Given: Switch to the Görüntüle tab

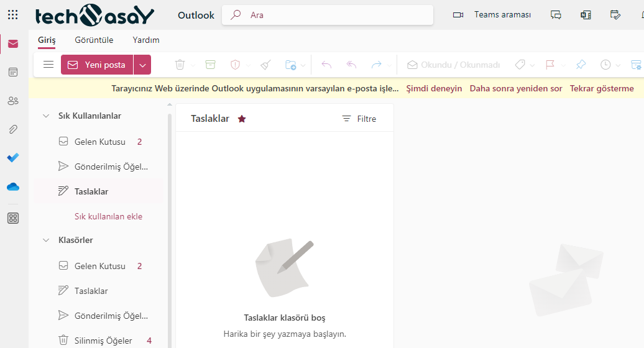Looking at the screenshot, I should (94, 40).
